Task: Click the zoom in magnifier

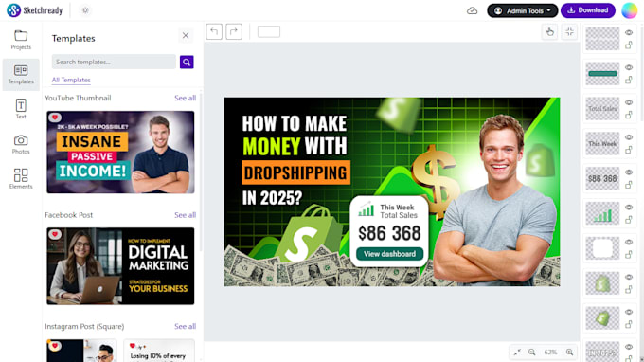Action: tap(570, 353)
